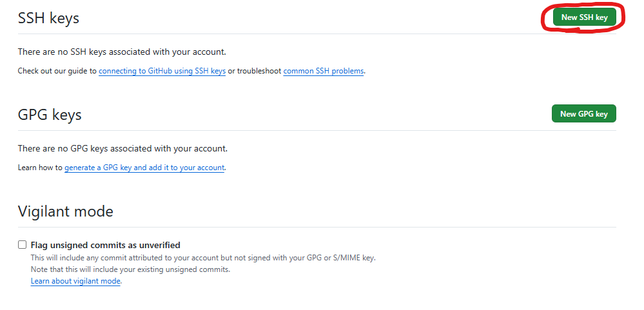644x310 pixels.
Task: Click the existing unsigned commits note text
Action: point(130,269)
